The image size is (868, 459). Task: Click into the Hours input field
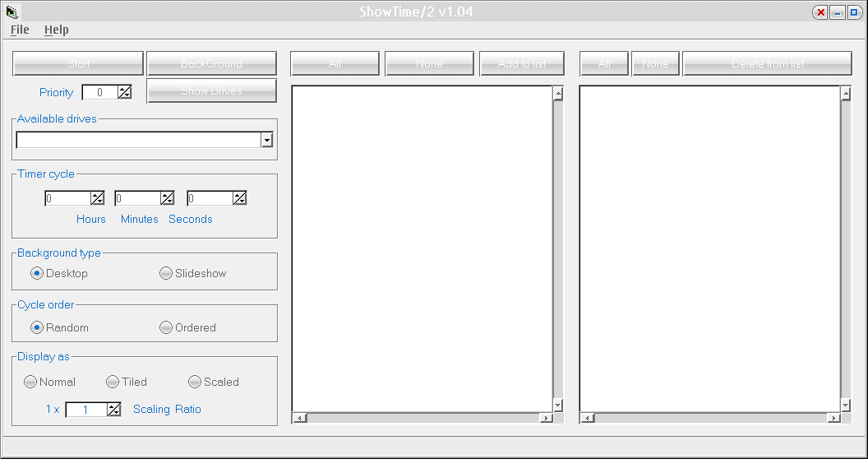(x=67, y=198)
